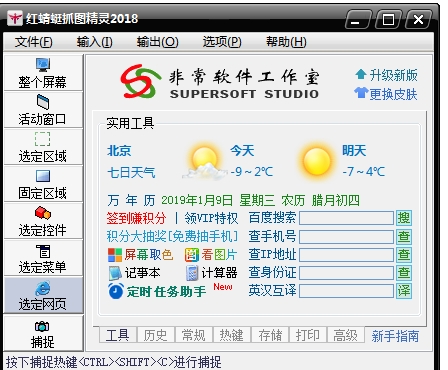Open the 屏幕取色 screen color picker
The image size is (448, 370).
[x=140, y=255]
